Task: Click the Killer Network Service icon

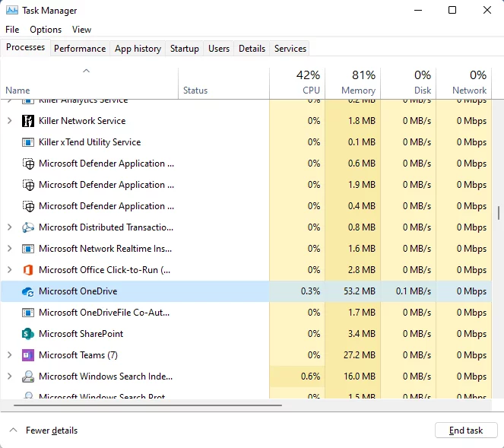Action: click(x=28, y=121)
